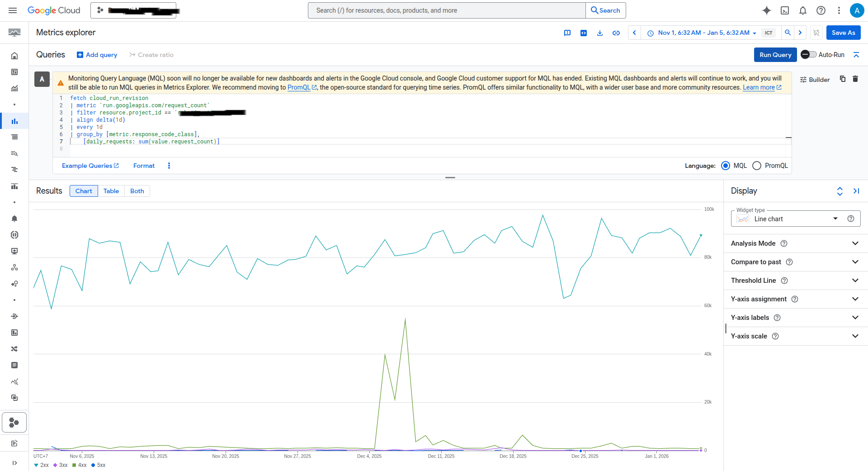Duplicate query A using copy icon
The width and height of the screenshot is (868, 471).
tap(843, 79)
